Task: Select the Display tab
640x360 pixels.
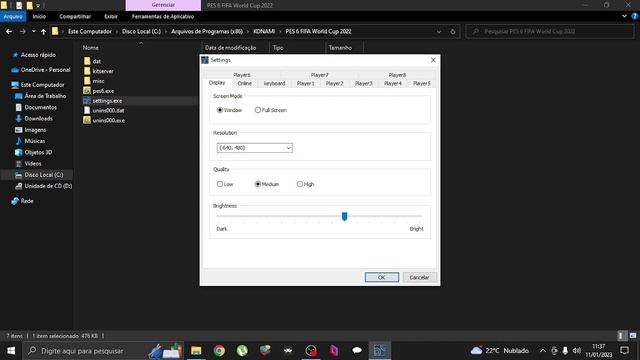Action: coord(217,82)
